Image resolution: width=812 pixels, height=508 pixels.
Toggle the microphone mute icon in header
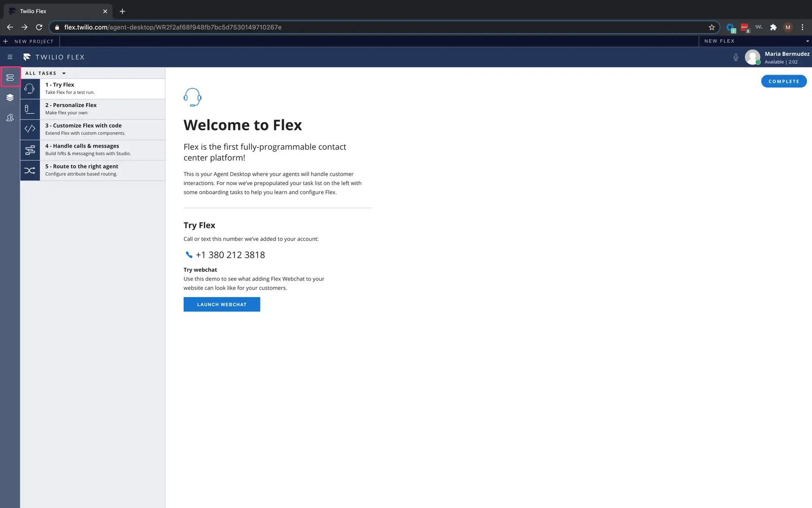pyautogui.click(x=735, y=57)
